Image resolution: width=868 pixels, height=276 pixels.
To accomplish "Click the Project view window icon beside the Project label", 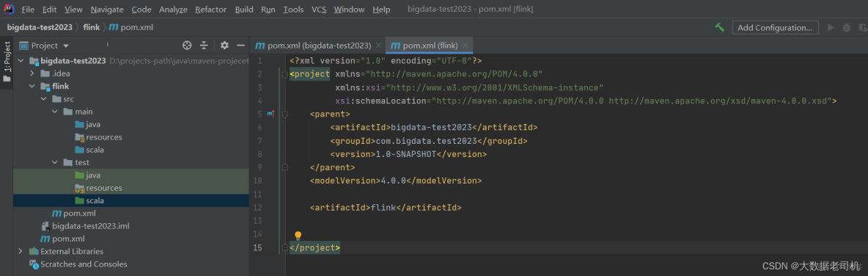I will click(23, 46).
